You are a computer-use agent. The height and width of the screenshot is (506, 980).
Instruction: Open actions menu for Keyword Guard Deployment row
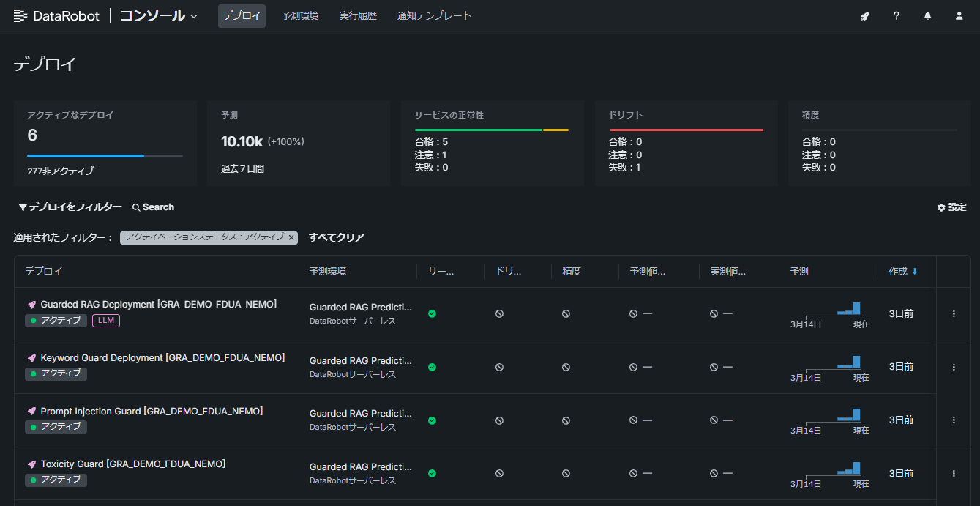[x=954, y=367]
